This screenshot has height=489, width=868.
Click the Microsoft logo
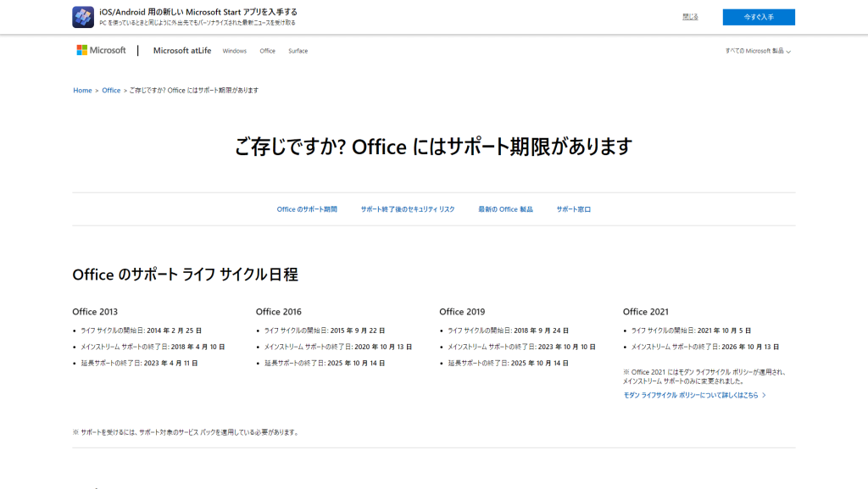[102, 50]
